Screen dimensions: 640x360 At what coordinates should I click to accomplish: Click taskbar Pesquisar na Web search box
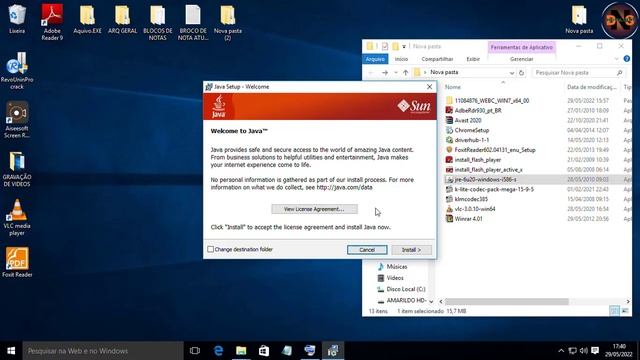[103, 351]
